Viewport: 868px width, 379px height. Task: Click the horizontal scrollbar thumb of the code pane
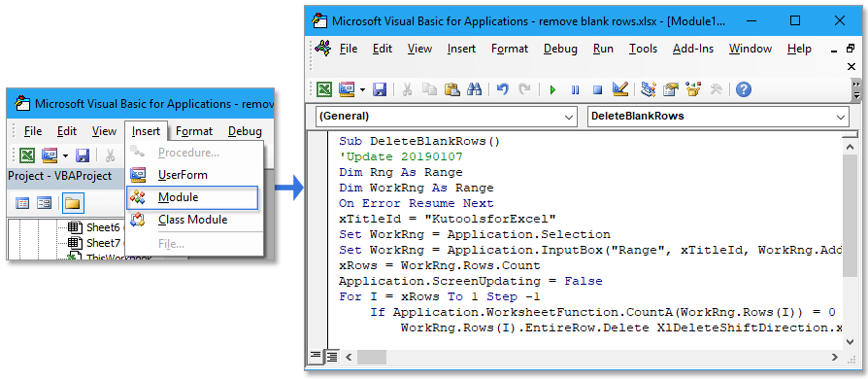click(x=372, y=357)
